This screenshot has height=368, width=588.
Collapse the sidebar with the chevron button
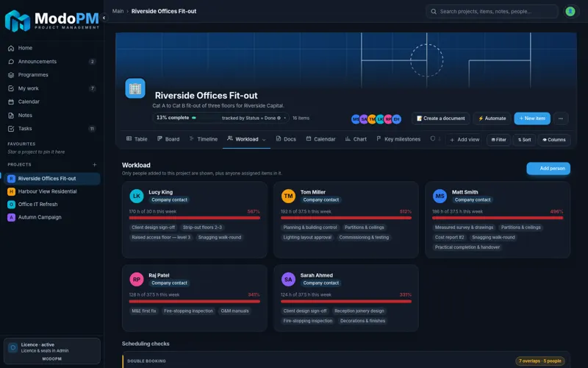point(104,18)
